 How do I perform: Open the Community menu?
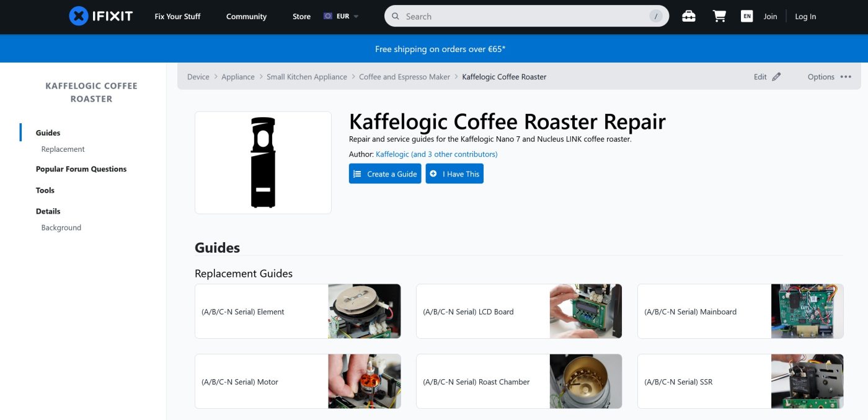tap(246, 17)
